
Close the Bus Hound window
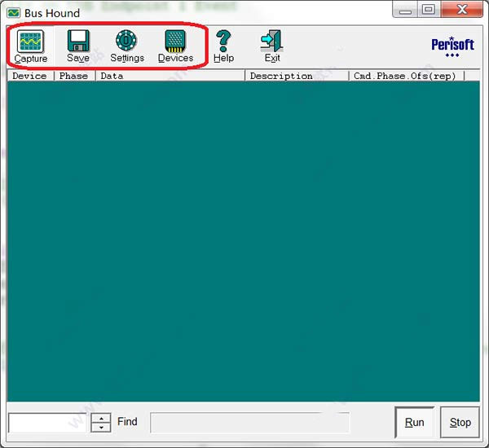point(462,9)
